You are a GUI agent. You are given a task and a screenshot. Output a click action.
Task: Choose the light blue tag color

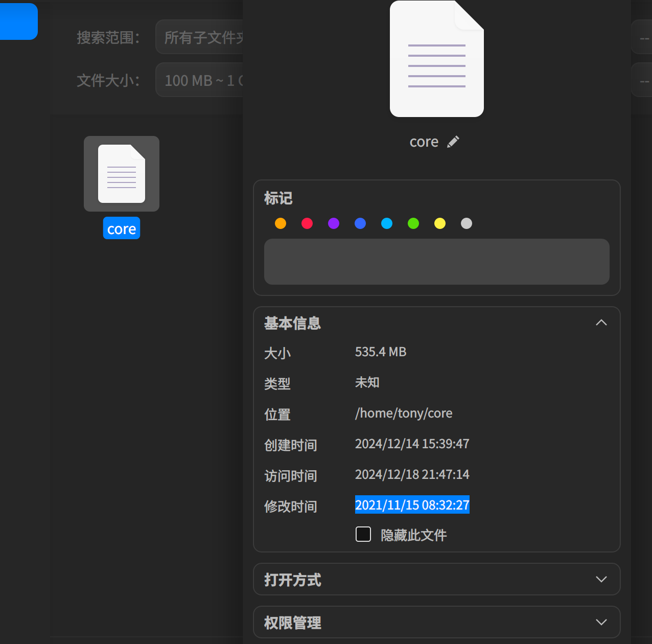387,223
